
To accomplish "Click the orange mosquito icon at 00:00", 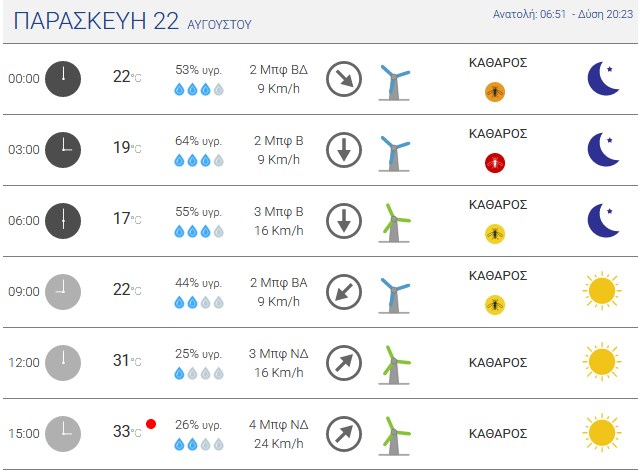I will click(495, 92).
